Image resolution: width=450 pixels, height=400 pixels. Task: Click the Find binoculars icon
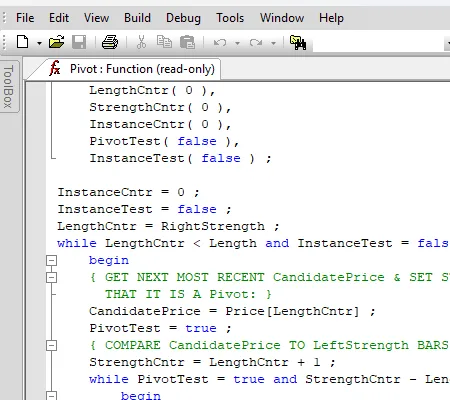(298, 43)
